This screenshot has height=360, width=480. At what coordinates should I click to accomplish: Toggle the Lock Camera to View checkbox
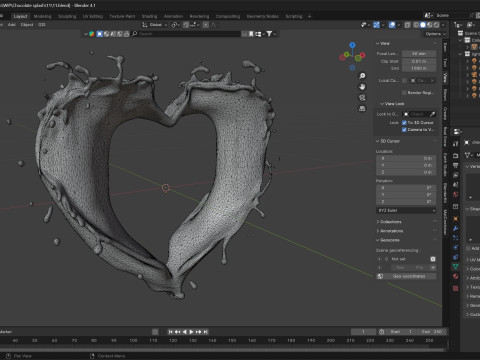(404, 130)
